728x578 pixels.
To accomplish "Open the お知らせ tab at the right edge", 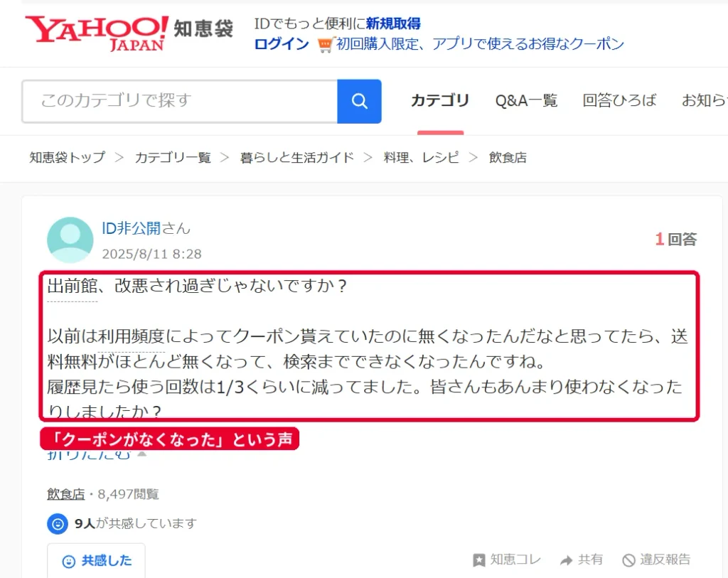I will pos(705,100).
